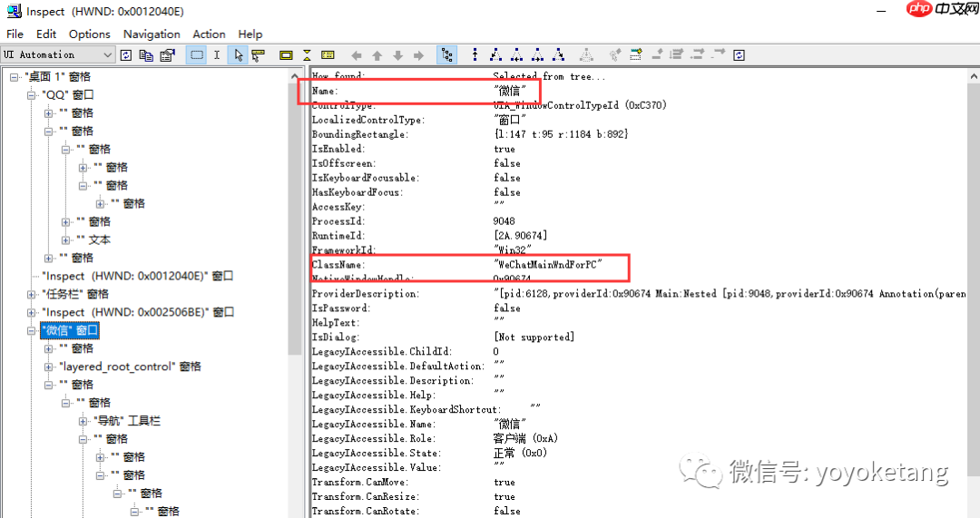Click the tree pane vertical scrollbar thumb
The image size is (980, 518).
295,220
